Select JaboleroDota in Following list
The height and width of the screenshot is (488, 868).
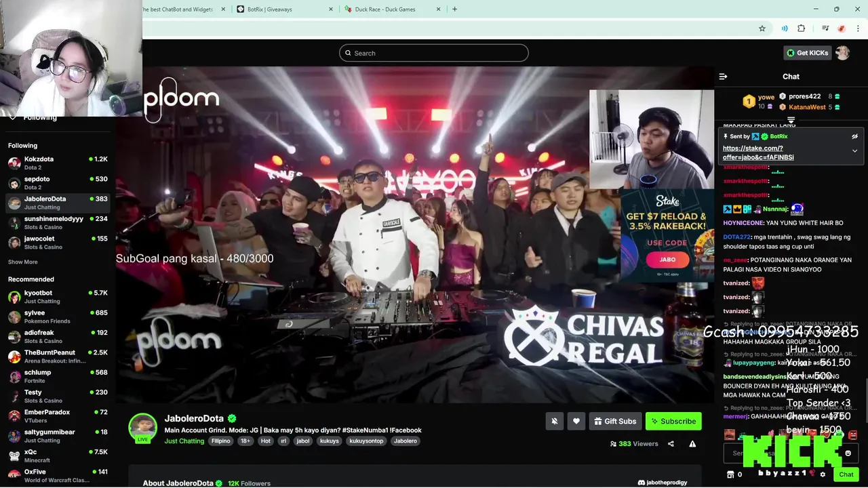click(58, 203)
